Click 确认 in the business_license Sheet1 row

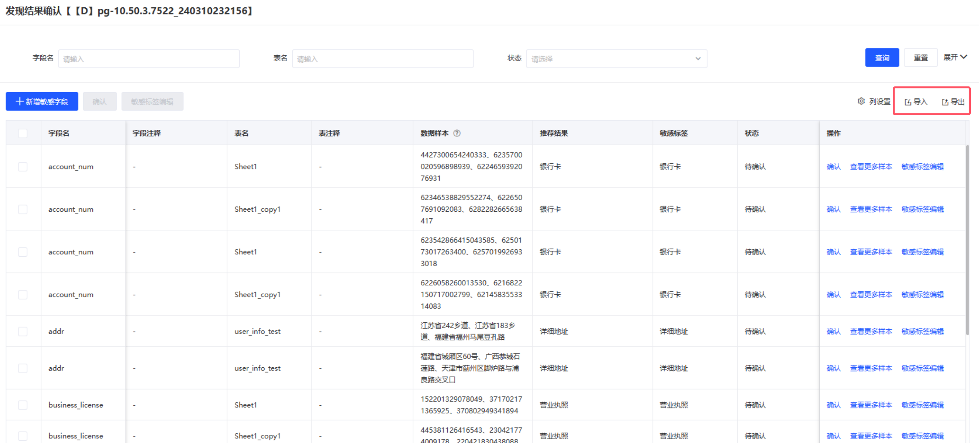click(x=833, y=405)
